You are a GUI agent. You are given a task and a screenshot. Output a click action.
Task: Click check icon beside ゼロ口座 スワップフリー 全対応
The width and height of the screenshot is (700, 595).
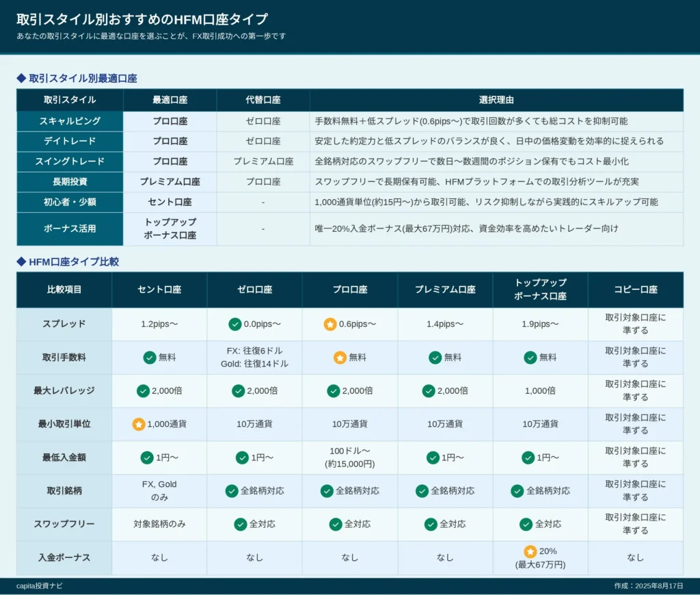(241, 525)
